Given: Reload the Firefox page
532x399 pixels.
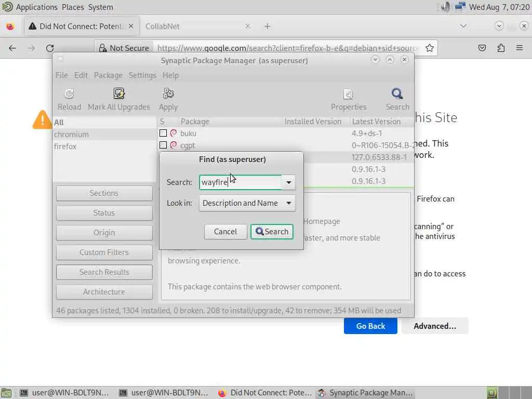Looking at the screenshot, I should pos(50,48).
